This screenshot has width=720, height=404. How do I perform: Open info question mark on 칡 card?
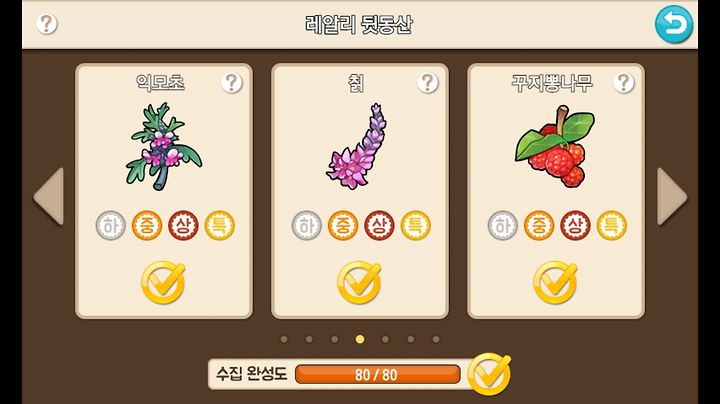click(x=428, y=83)
